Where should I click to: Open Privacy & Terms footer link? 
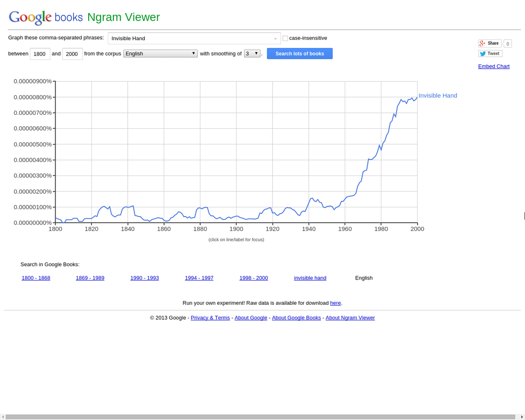click(210, 318)
